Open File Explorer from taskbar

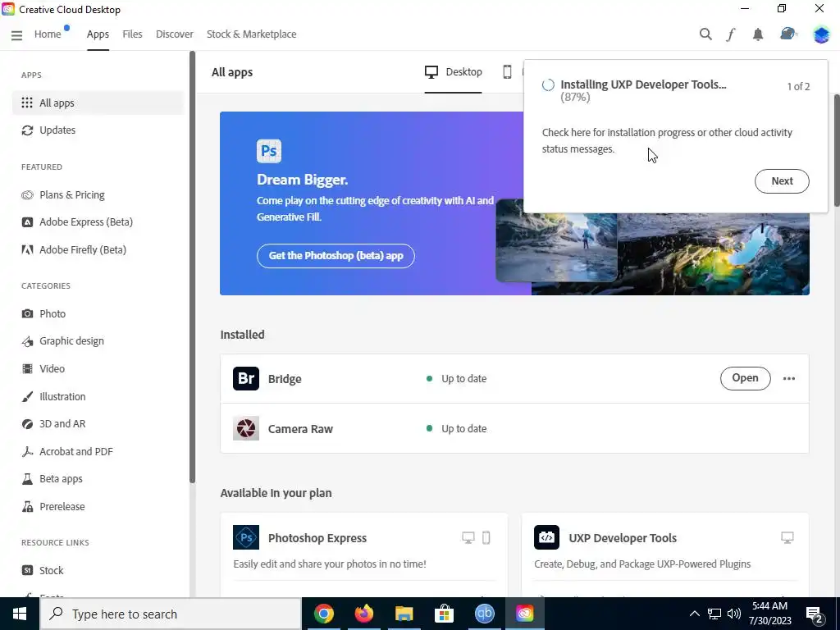click(404, 614)
